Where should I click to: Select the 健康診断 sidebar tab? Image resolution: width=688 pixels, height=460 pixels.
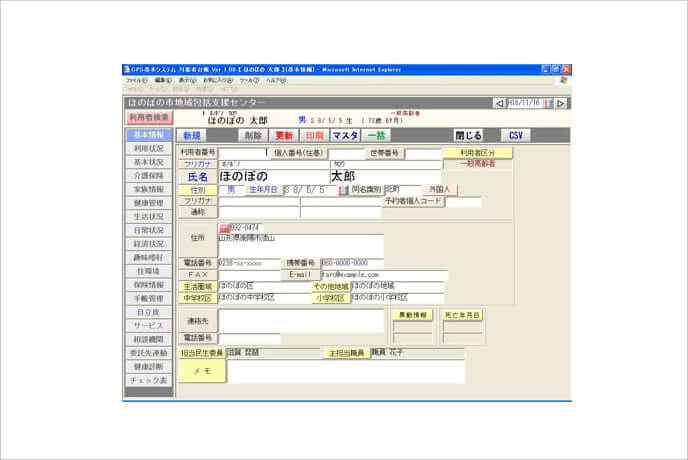pyautogui.click(x=149, y=367)
